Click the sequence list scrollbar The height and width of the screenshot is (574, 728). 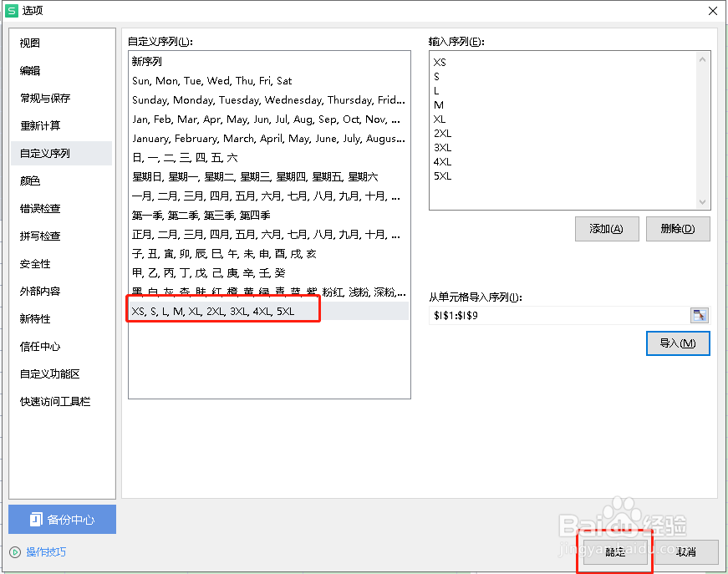coord(702,125)
